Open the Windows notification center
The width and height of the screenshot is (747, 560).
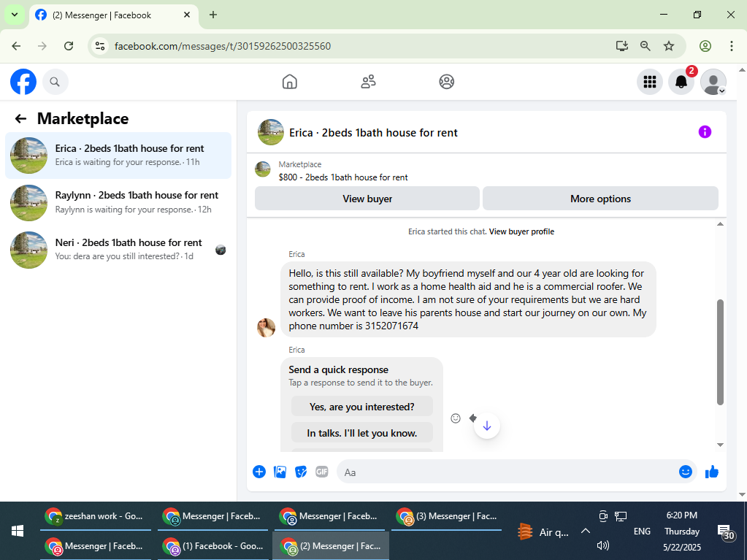coord(726,532)
